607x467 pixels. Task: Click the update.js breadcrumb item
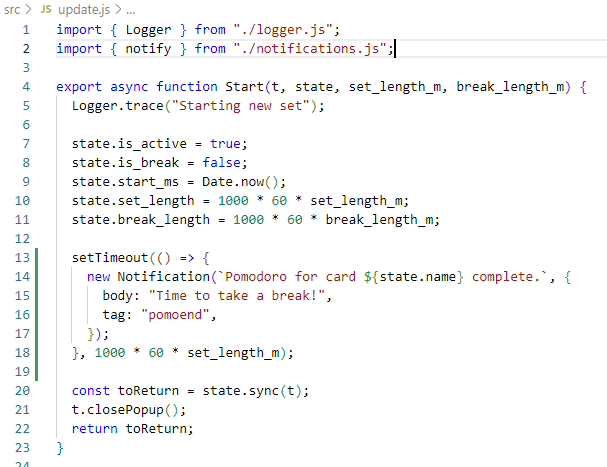coord(84,10)
